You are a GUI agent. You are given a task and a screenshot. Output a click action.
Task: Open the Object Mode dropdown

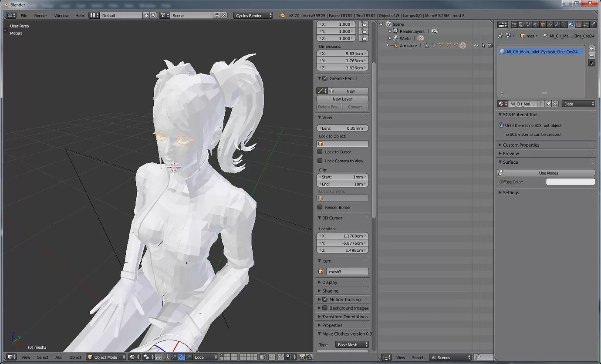coord(106,357)
